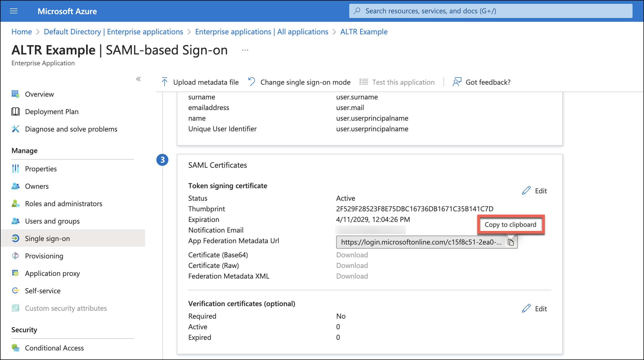This screenshot has width=644, height=360.
Task: Click the search magnifier icon
Action: (357, 11)
